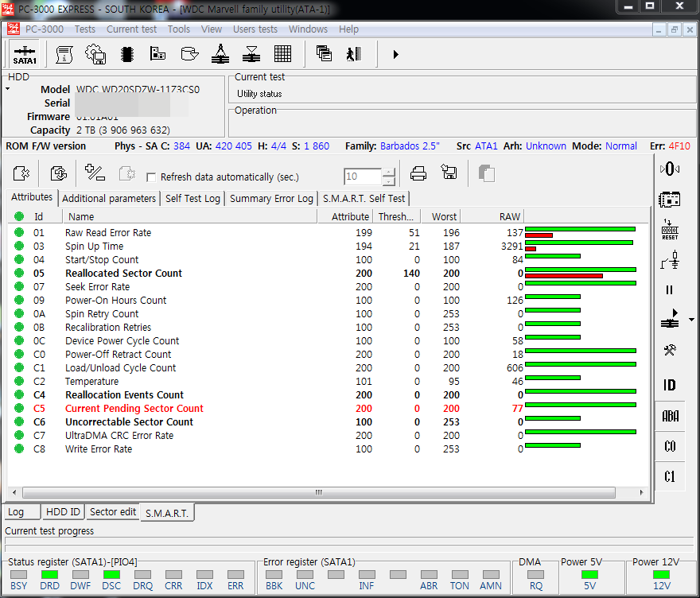
Task: Open the gear and floppy settings icon
Action: (x=95, y=54)
